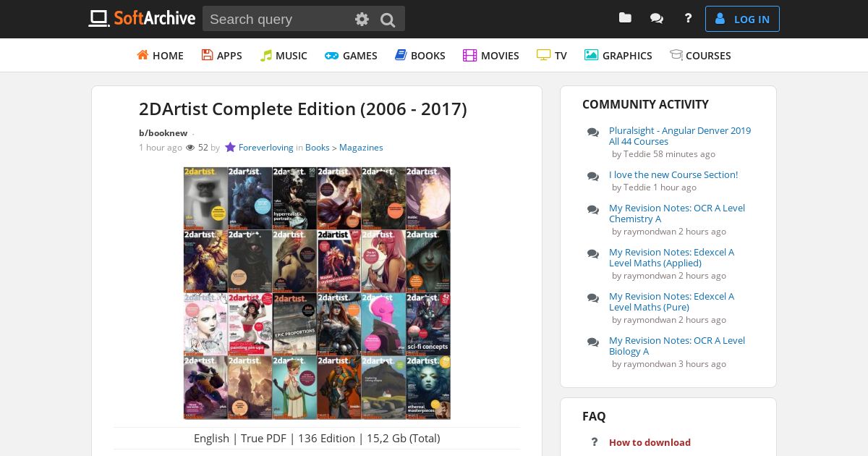The width and height of the screenshot is (868, 456).
Task: Click the LOG IN button
Action: click(742, 19)
